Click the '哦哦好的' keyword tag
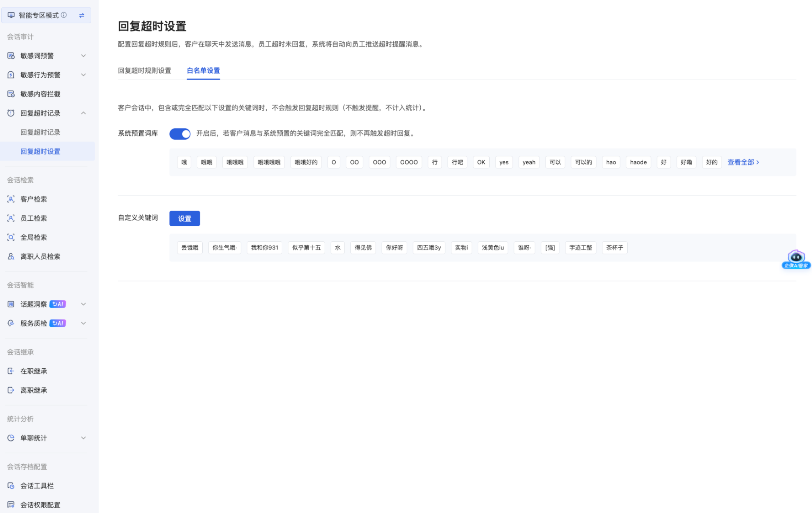812x513 pixels. 306,162
